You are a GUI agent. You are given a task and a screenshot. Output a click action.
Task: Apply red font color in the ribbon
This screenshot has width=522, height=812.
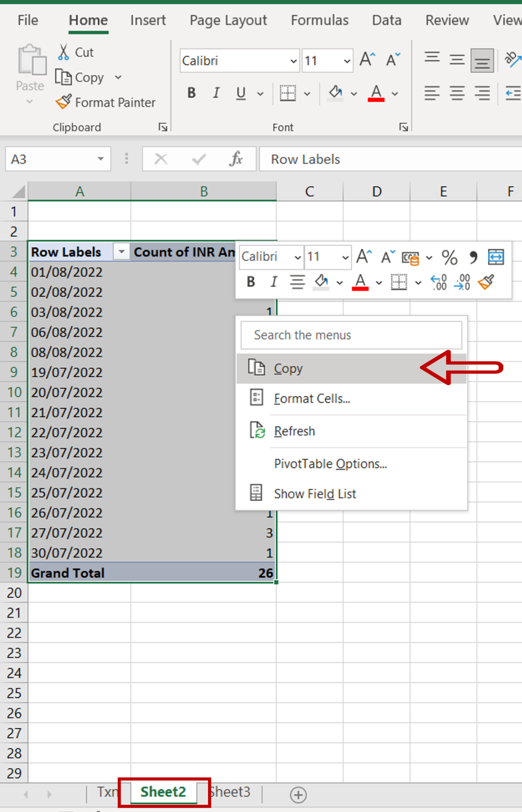[376, 93]
